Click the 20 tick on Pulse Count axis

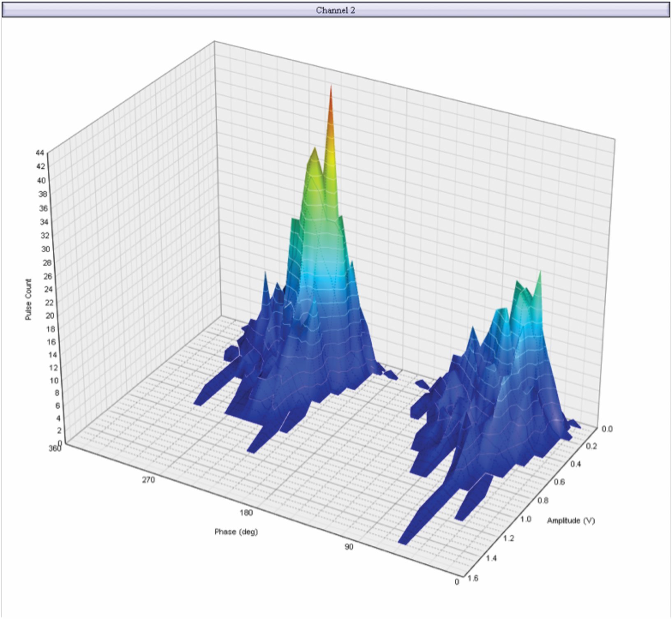(50, 315)
